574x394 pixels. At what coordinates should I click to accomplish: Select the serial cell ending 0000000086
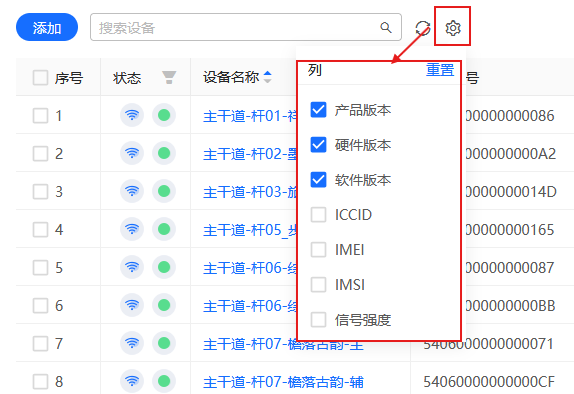[x=509, y=116]
